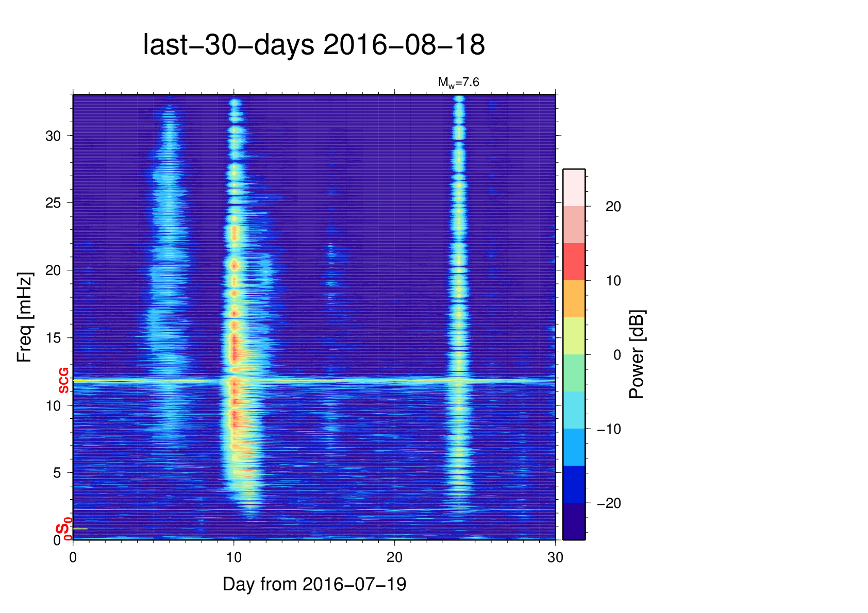This screenshot has width=868, height=613.
Task: Click the x-axis tick label 30
Action: (555, 557)
